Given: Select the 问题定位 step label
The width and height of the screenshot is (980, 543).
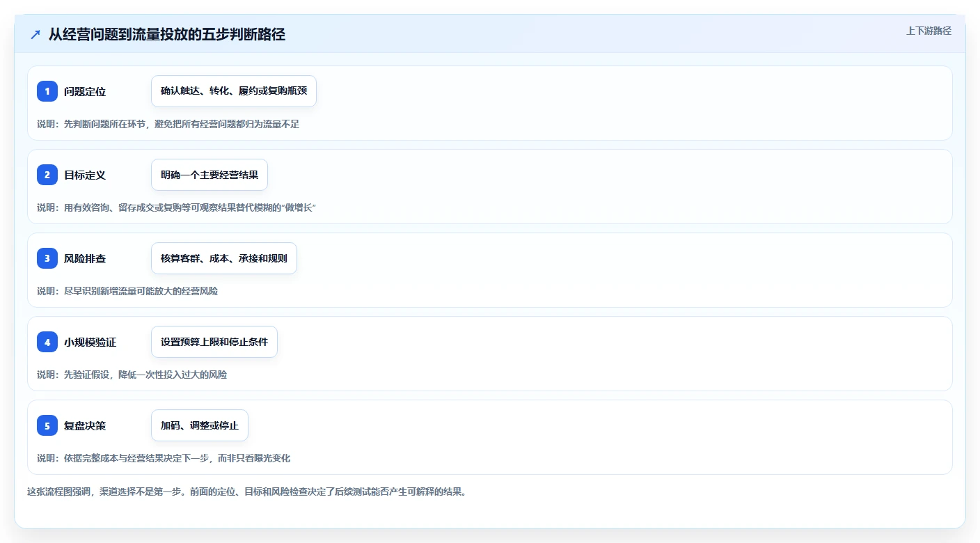Looking at the screenshot, I should (x=85, y=91).
